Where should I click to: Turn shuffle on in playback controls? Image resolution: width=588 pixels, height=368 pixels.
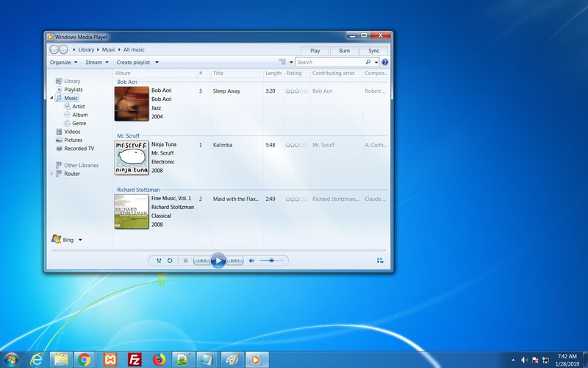click(x=159, y=261)
